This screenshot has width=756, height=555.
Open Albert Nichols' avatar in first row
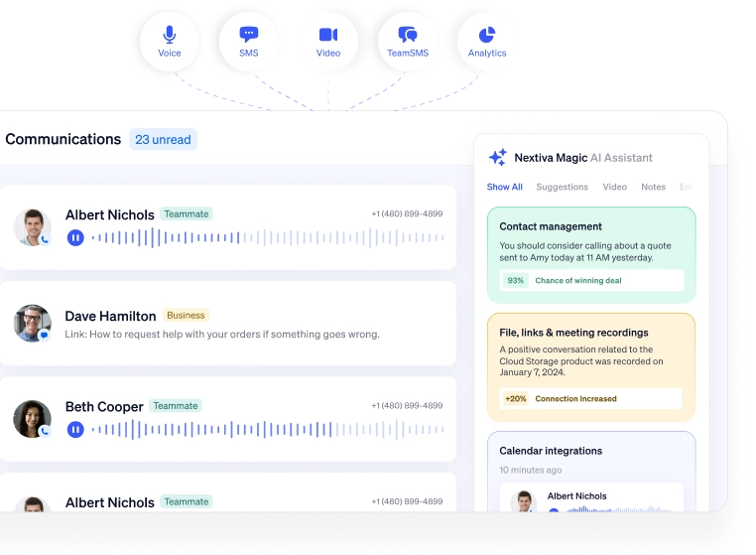33,227
